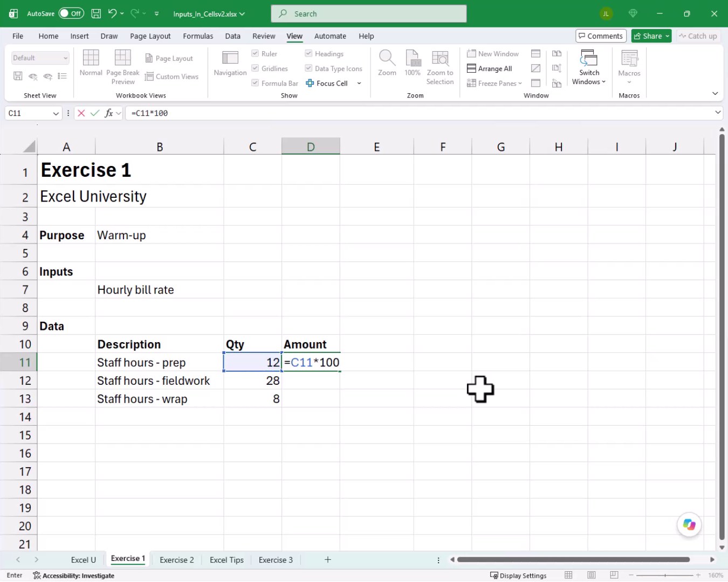This screenshot has width=728, height=582.
Task: Open Custom Views dialog
Action: pyautogui.click(x=172, y=77)
